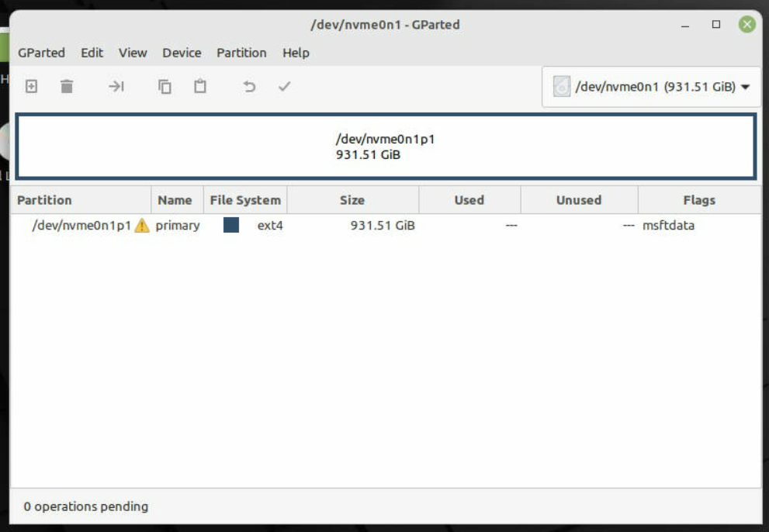
Task: Click the '931.51 GiB' size cell in table
Action: click(x=383, y=226)
